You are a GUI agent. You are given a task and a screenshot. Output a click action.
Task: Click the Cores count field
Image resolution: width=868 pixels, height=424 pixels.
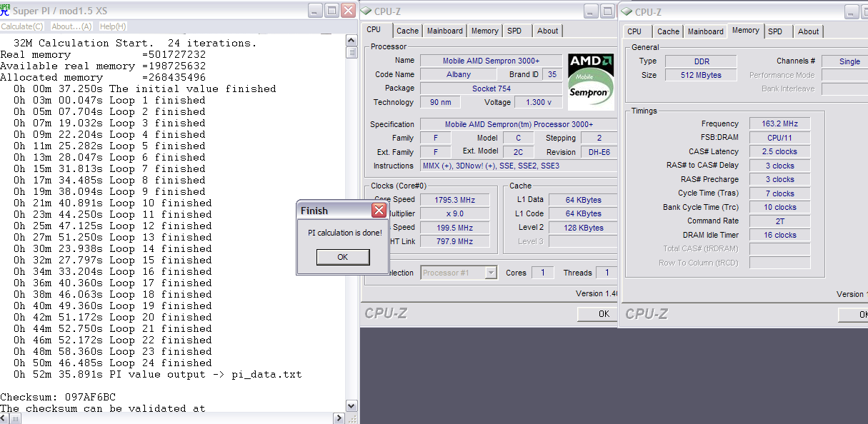coord(542,272)
